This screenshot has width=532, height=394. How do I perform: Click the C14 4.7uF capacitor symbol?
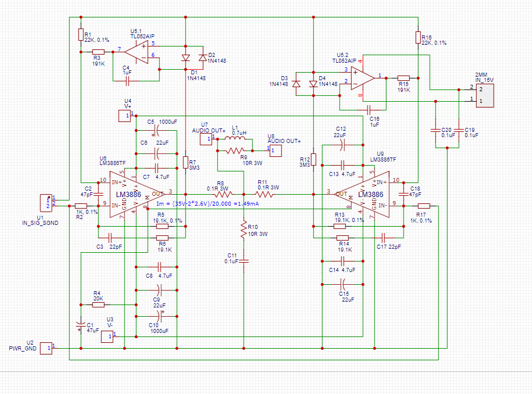342,261
